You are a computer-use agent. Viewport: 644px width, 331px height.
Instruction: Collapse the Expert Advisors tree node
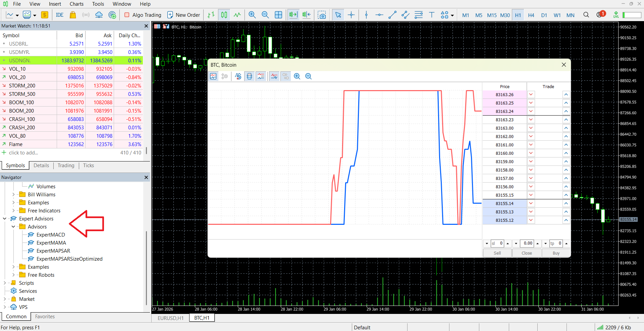click(x=4, y=218)
